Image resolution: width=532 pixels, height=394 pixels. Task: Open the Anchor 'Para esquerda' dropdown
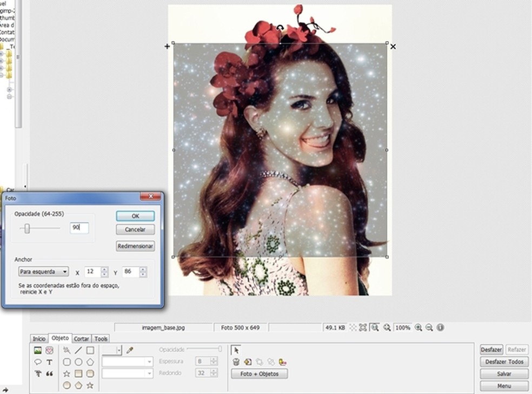pos(42,272)
